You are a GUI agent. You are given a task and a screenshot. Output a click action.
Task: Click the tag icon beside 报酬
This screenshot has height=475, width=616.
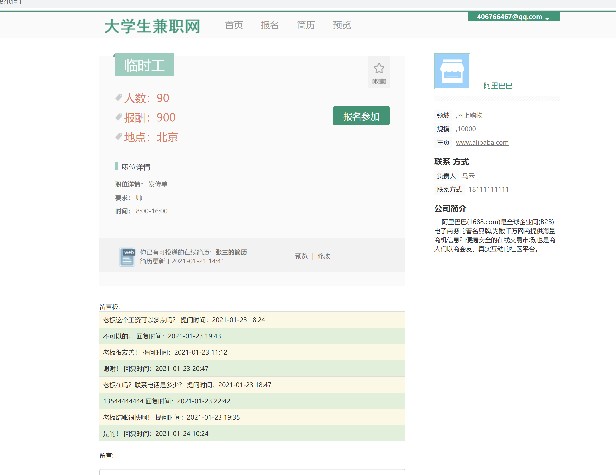click(119, 117)
